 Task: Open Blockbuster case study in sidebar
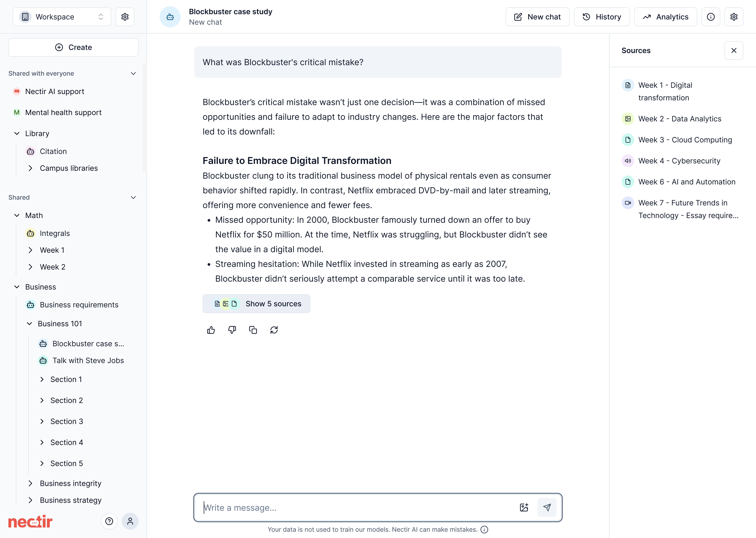pos(88,344)
